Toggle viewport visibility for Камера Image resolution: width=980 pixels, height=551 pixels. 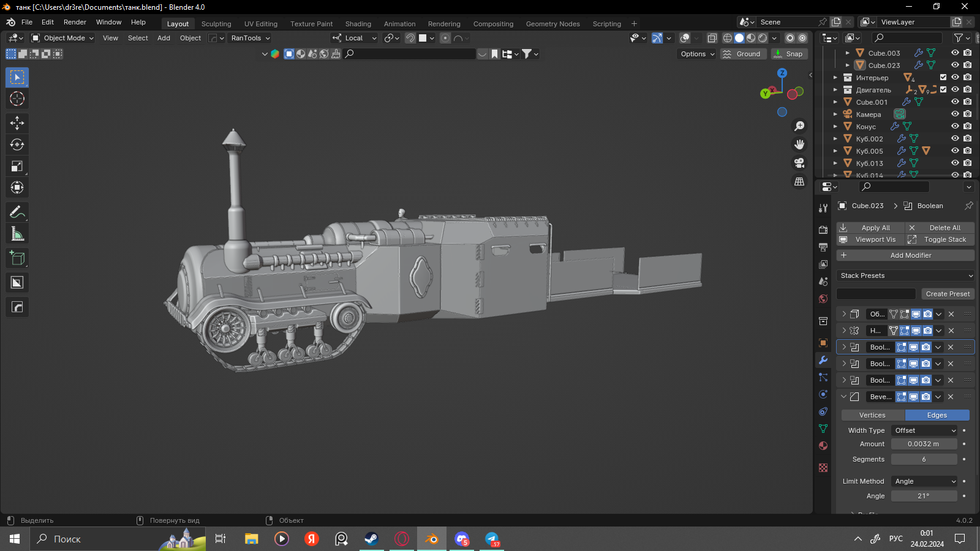point(955,114)
